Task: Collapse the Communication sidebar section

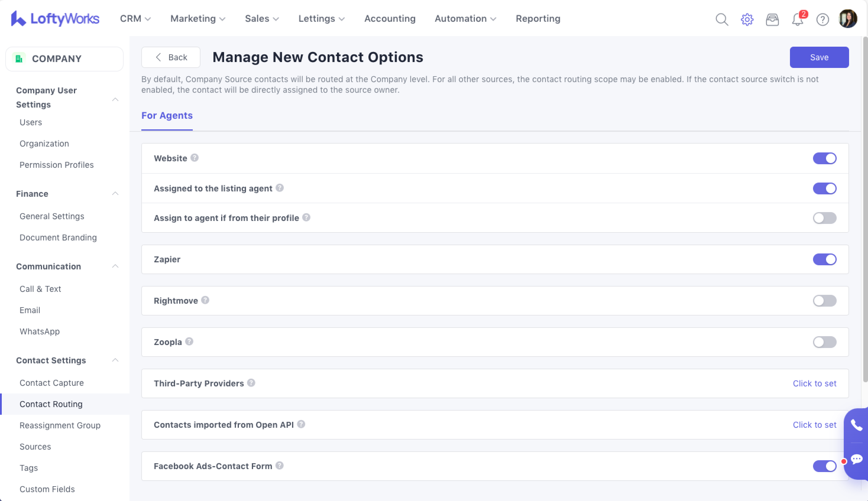Action: [x=115, y=266]
